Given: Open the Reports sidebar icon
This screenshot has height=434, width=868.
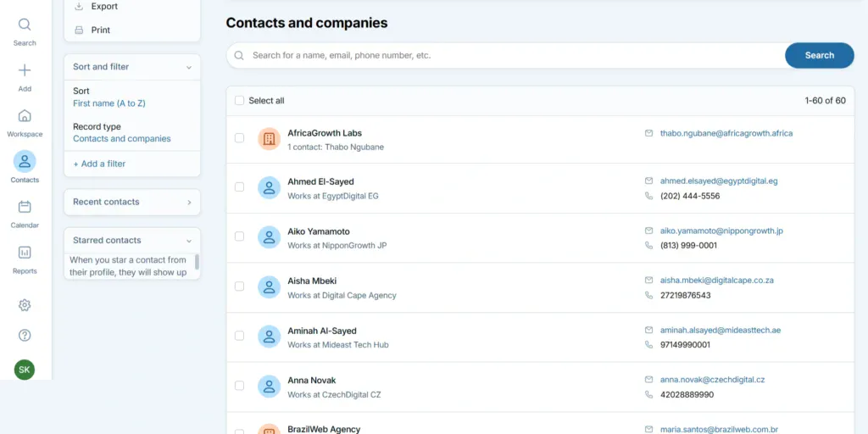Looking at the screenshot, I should (x=25, y=253).
